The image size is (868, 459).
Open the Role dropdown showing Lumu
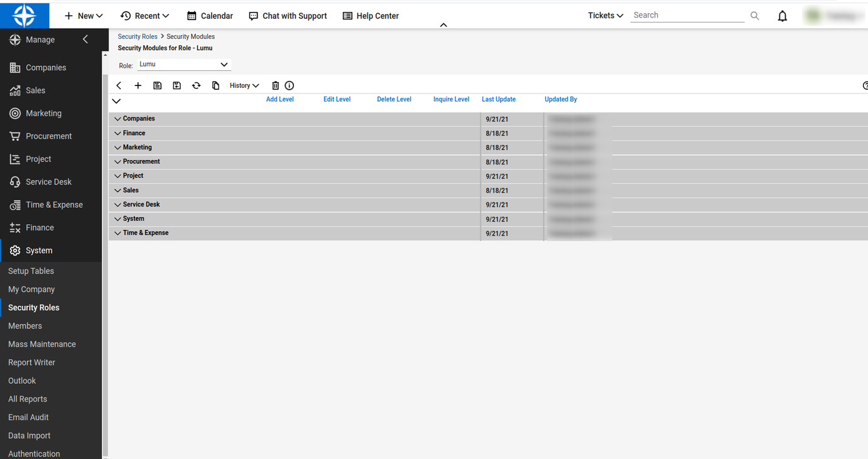pyautogui.click(x=184, y=65)
